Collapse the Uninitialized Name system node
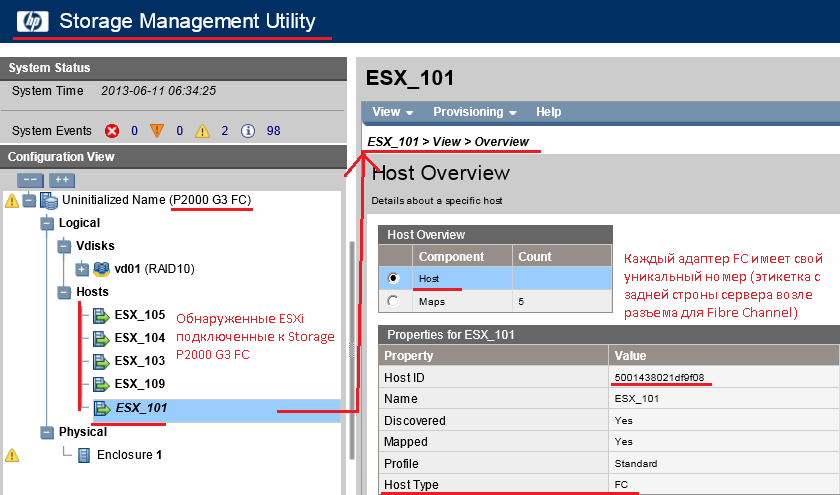 pos(29,200)
